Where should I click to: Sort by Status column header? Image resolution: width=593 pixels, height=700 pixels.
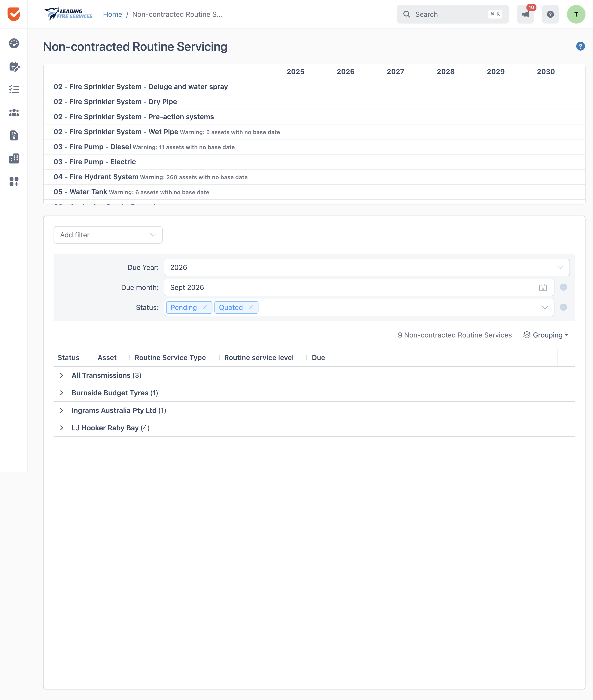pyautogui.click(x=69, y=358)
